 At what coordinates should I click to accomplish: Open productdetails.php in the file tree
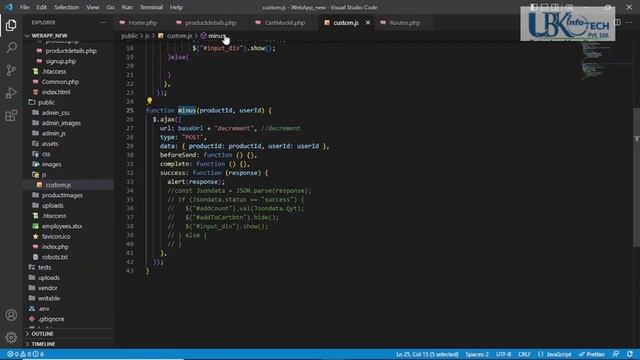(x=71, y=51)
